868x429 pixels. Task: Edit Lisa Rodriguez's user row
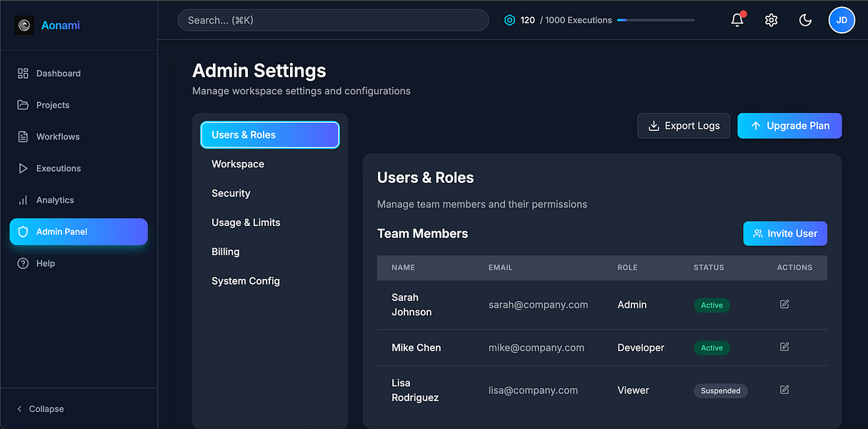pyautogui.click(x=784, y=390)
